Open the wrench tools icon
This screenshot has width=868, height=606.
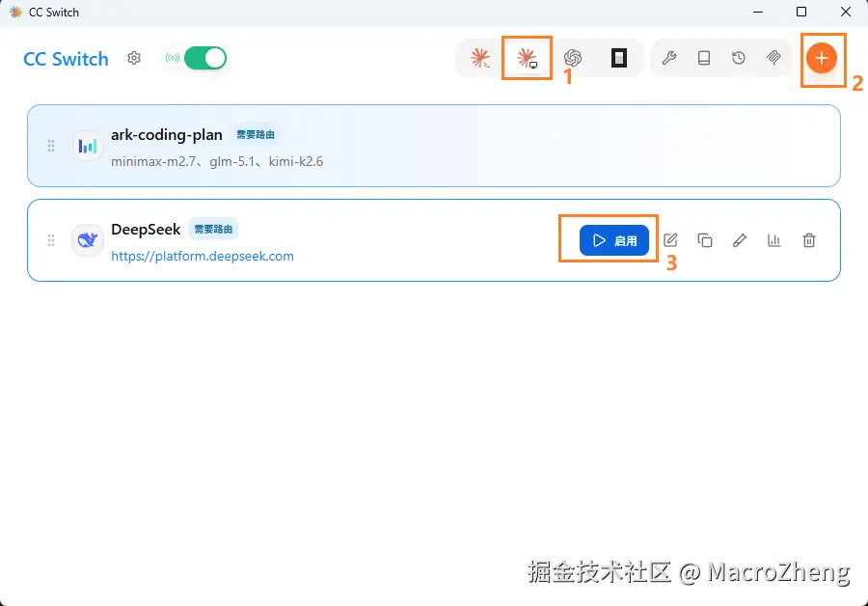669,58
